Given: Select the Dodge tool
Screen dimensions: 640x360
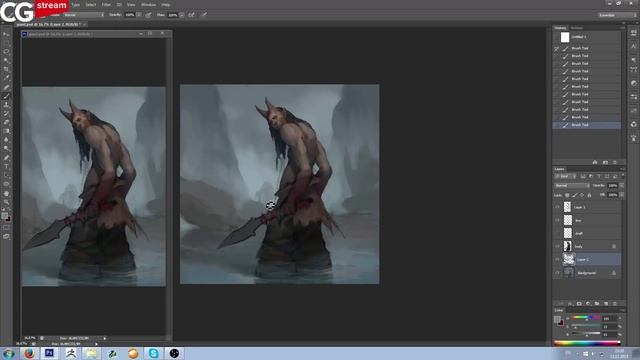Looking at the screenshot, I should (6, 149).
